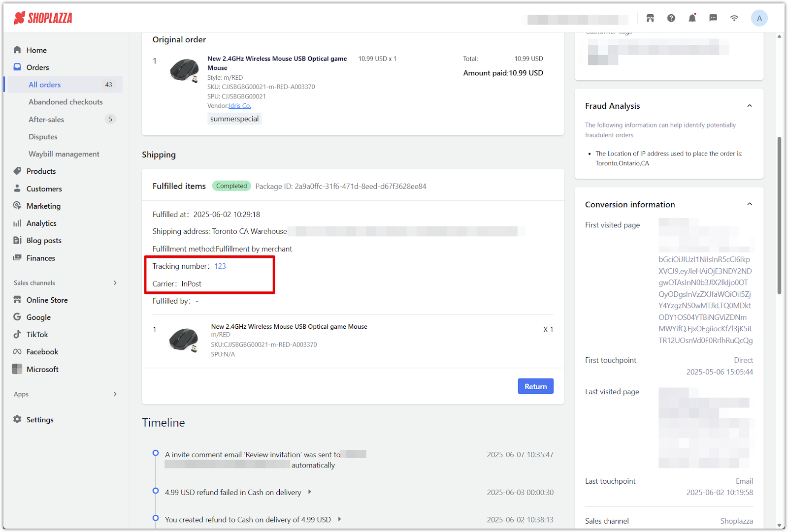Screen dimensions: 788x532
Task: Click the Shoplazza logo
Action: (43, 18)
